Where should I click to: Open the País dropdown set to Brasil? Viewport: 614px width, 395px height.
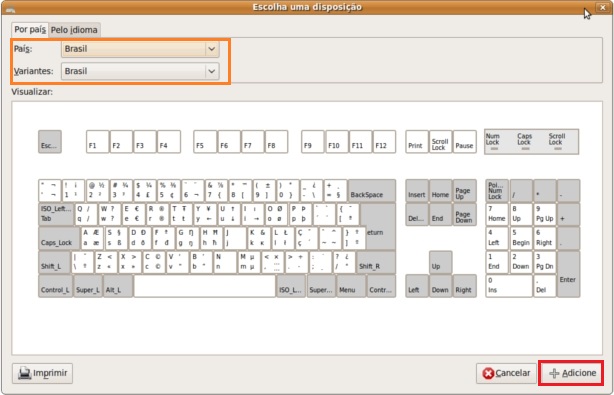click(x=140, y=49)
